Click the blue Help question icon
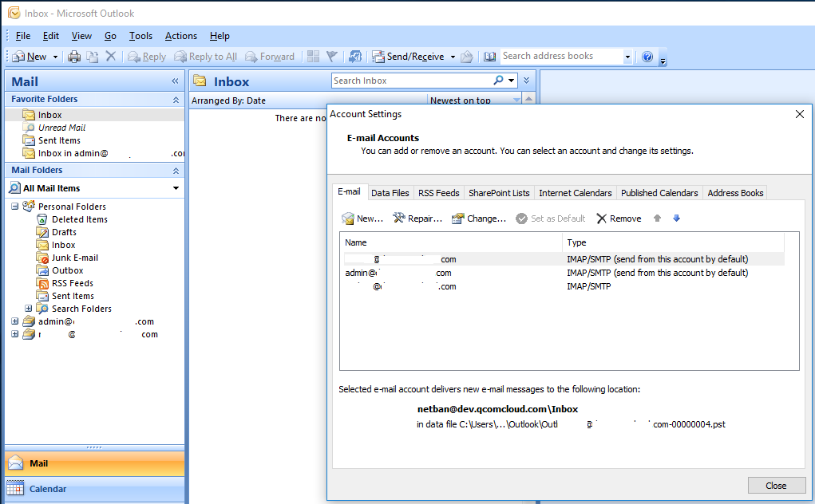The width and height of the screenshot is (815, 504). pos(647,56)
